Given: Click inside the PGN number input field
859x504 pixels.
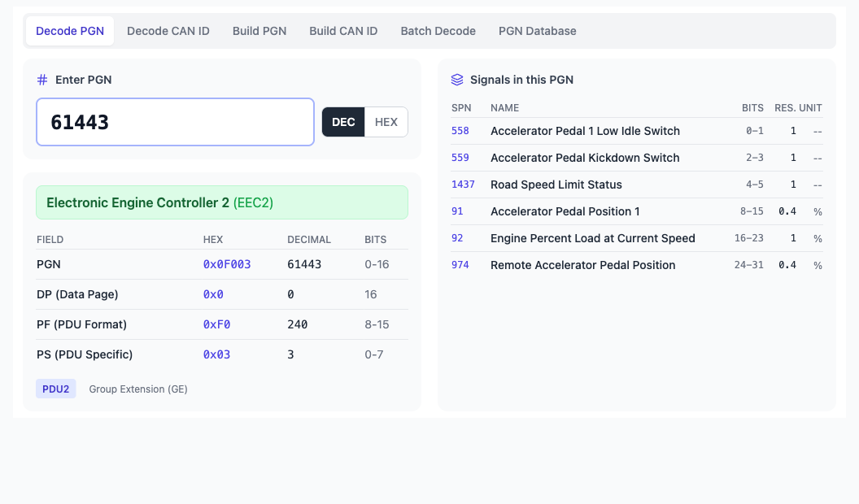Looking at the screenshot, I should coord(175,121).
